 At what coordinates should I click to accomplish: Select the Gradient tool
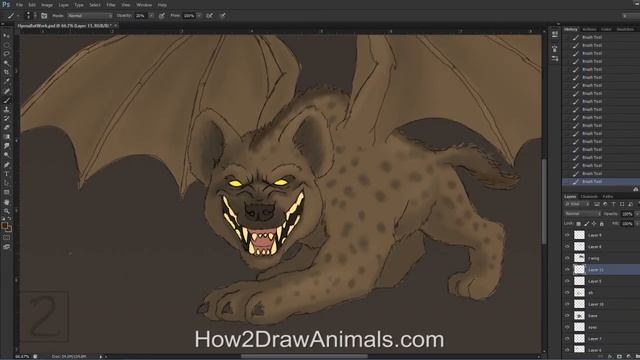[x=7, y=137]
